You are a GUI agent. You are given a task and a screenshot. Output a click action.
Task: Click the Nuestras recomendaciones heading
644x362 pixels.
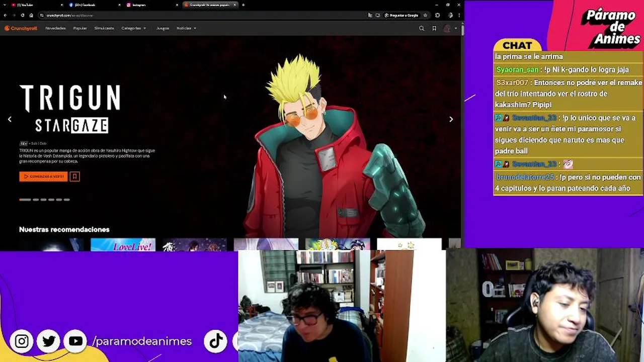click(64, 229)
